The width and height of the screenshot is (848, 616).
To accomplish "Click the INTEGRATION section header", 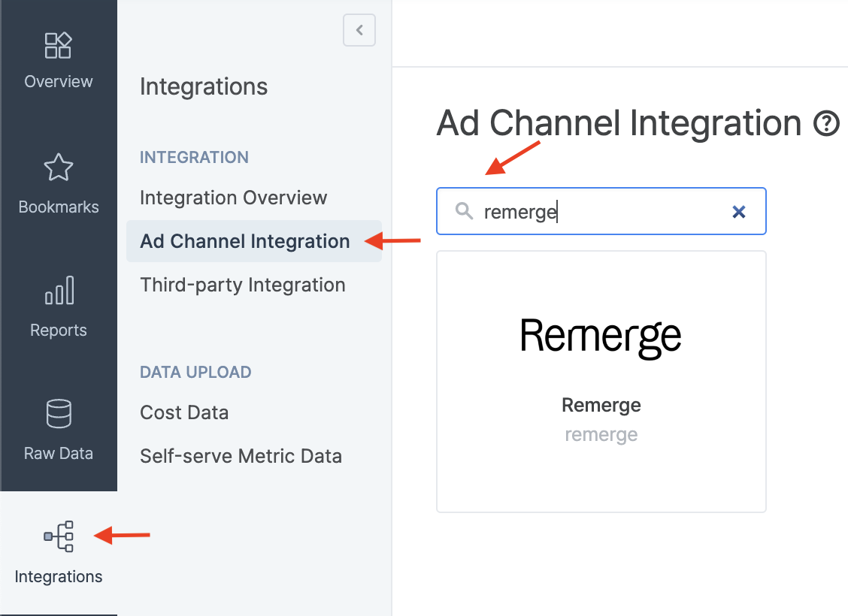I will 194,157.
